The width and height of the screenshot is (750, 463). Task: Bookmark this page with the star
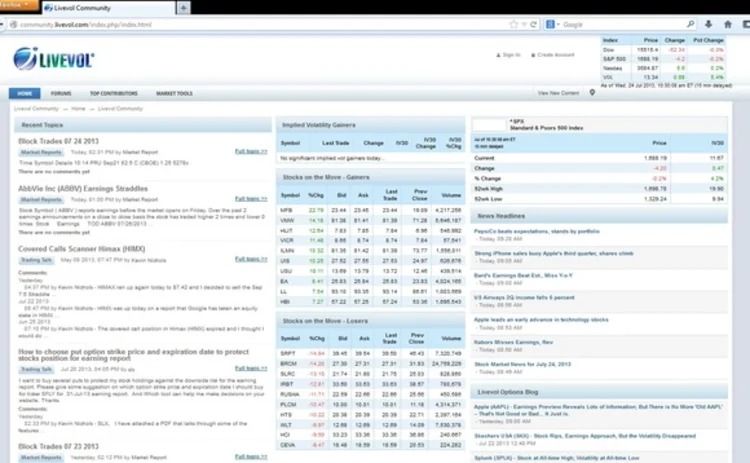(514, 24)
